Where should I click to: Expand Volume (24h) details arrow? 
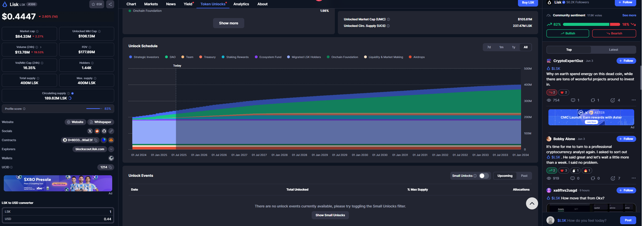[x=41, y=47]
